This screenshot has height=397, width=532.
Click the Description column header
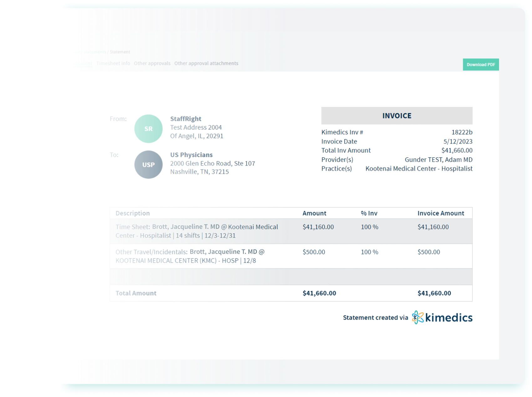point(133,213)
